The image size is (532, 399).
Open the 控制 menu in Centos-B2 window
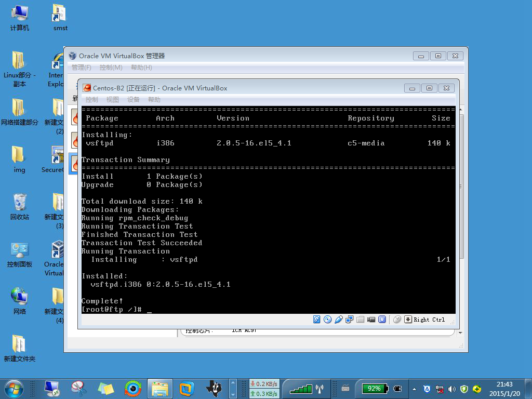[91, 99]
